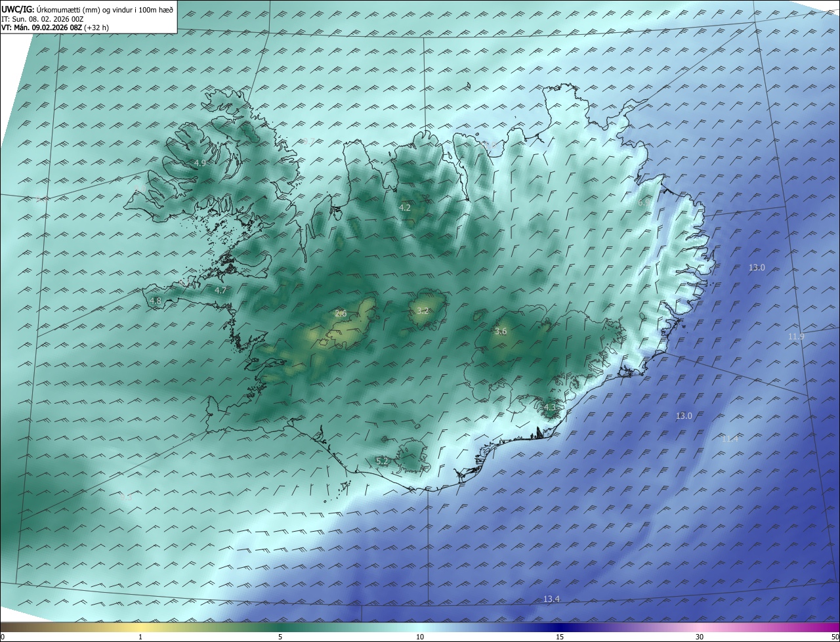The image size is (840, 642).
Task: Click the color scale at tick 5
Action: click(x=280, y=637)
